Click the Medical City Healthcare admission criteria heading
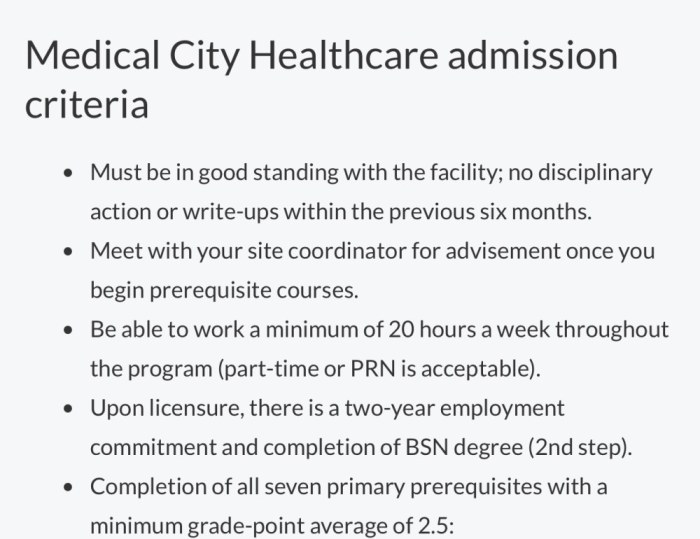The width and height of the screenshot is (700, 539). pyautogui.click(x=321, y=79)
